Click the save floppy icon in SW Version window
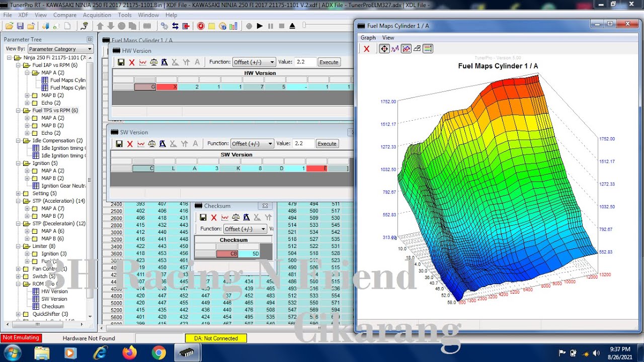The width and height of the screenshot is (644, 362). 119,144
